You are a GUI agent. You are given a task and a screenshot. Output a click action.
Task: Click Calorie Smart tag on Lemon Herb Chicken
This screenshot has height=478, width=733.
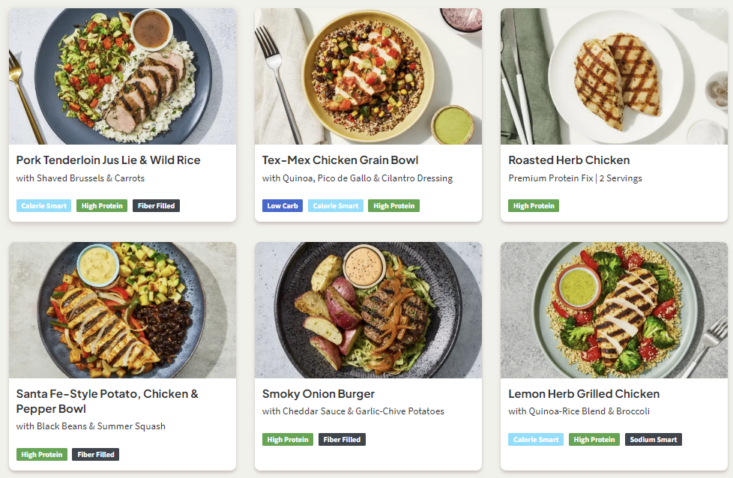pyautogui.click(x=535, y=439)
